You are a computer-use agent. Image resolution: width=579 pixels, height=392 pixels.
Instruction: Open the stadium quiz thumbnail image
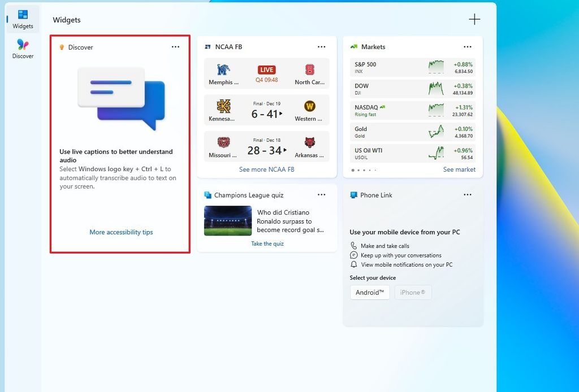(228, 220)
